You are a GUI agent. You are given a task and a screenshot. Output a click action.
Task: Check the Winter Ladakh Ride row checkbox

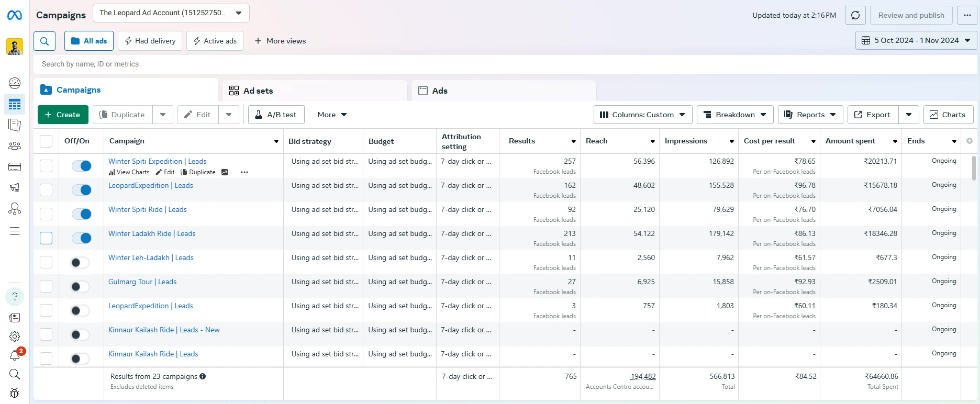pos(46,238)
